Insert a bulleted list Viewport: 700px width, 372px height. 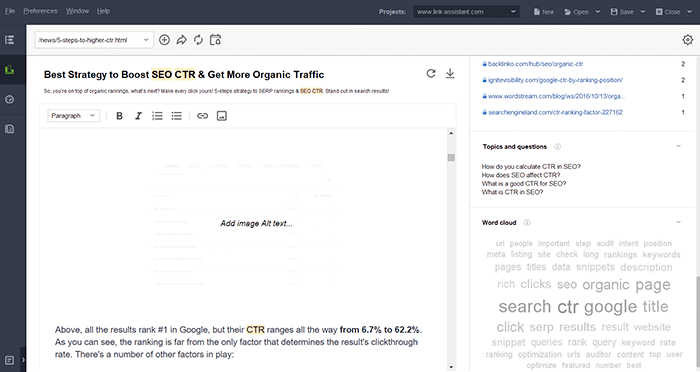click(x=176, y=116)
